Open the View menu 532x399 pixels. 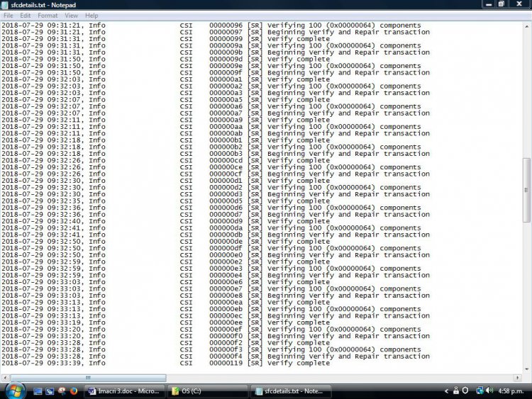tap(71, 15)
